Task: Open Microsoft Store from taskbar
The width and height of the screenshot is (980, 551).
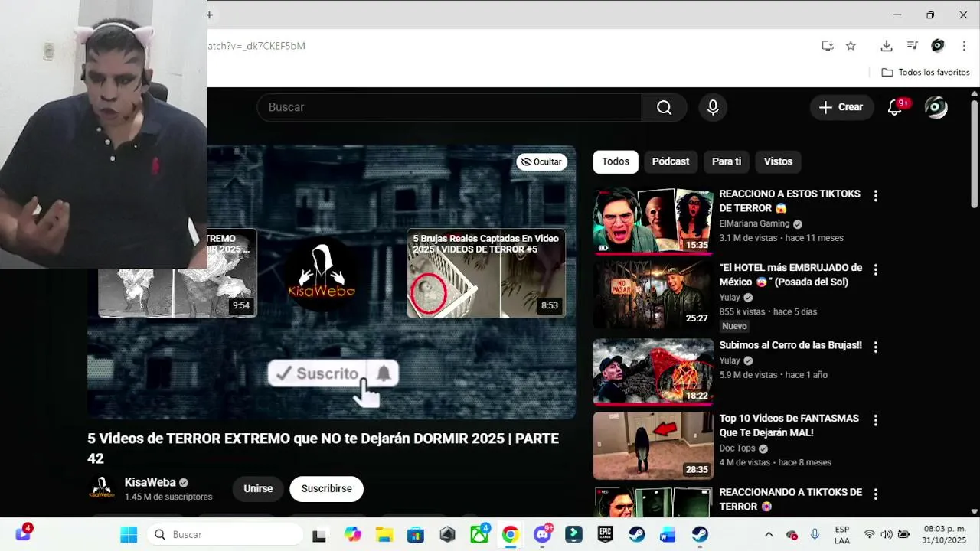Action: 416,535
